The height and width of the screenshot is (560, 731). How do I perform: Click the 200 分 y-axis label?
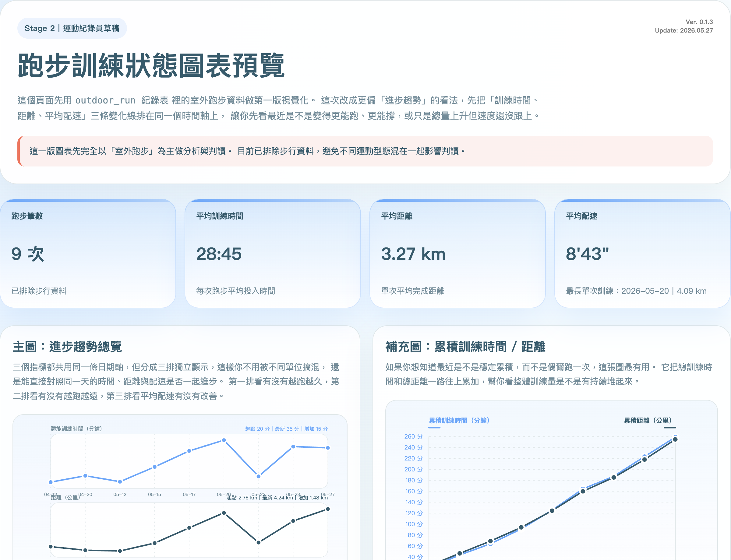tap(413, 470)
